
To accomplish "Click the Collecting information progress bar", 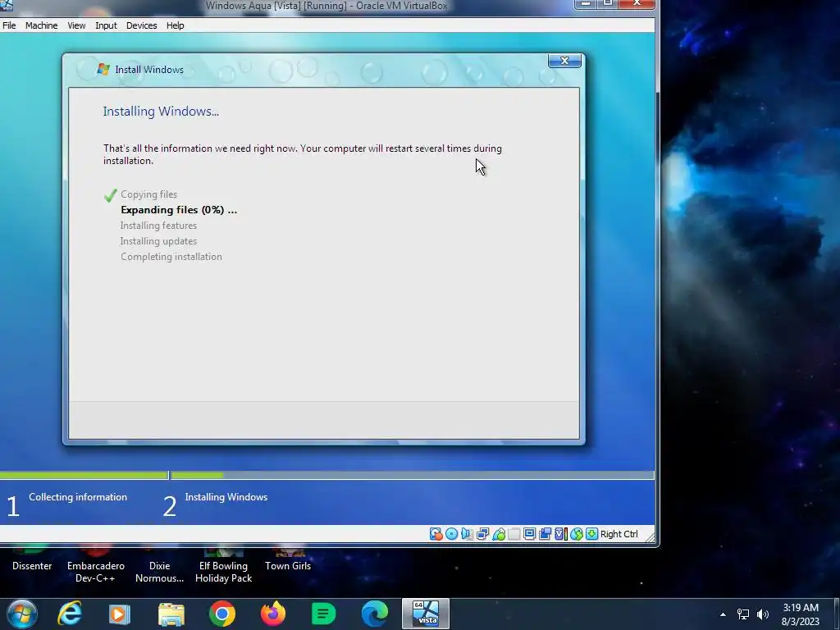I will coord(84,475).
